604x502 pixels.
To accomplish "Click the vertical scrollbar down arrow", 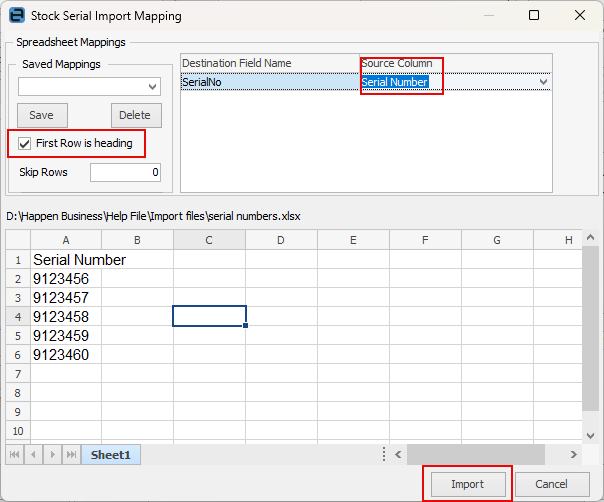I will point(590,436).
